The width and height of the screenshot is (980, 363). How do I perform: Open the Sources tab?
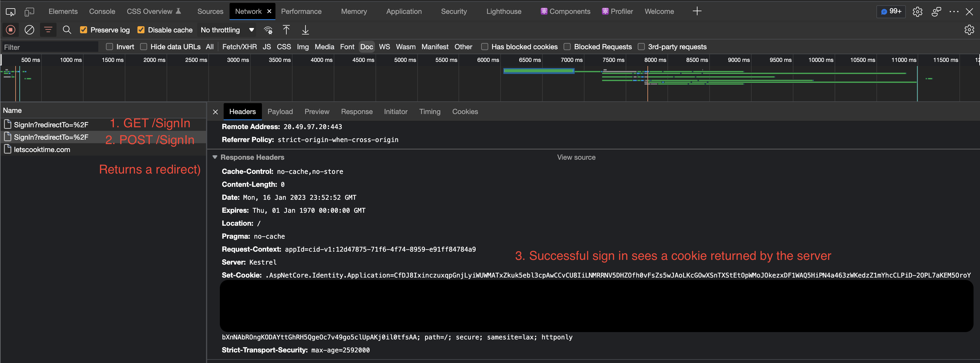point(210,11)
